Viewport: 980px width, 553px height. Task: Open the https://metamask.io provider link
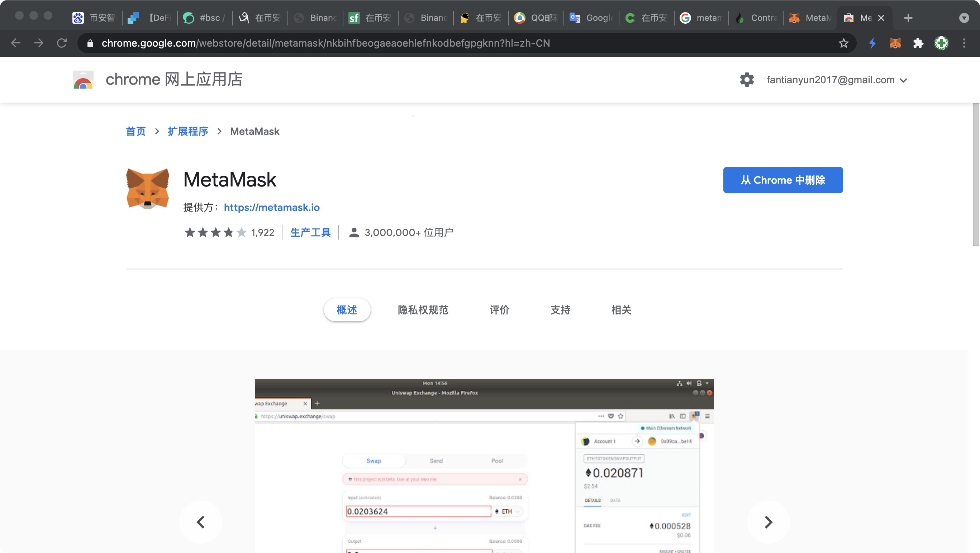272,207
